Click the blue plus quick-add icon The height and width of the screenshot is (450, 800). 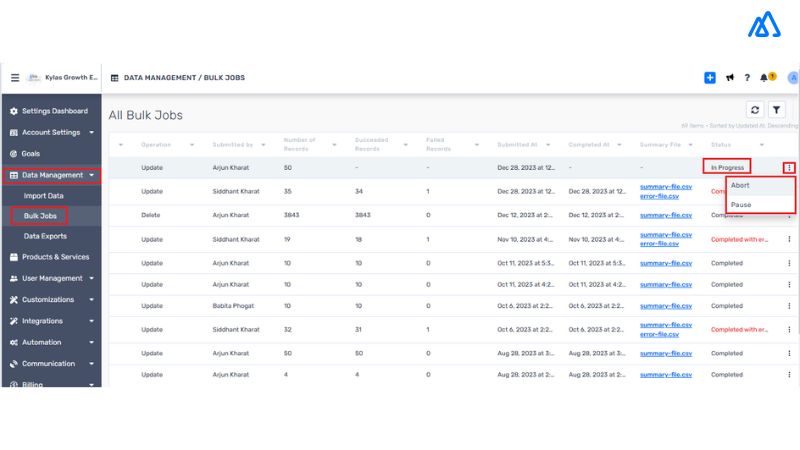point(710,78)
